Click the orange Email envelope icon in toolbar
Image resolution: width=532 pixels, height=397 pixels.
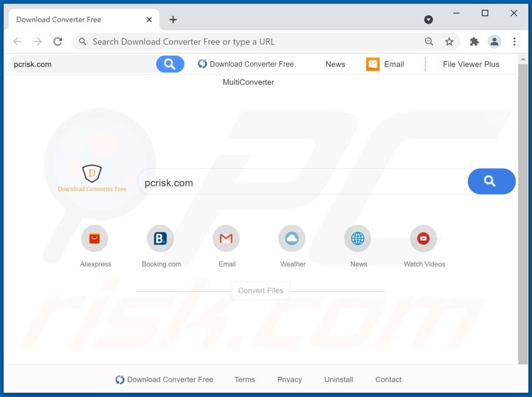click(372, 64)
